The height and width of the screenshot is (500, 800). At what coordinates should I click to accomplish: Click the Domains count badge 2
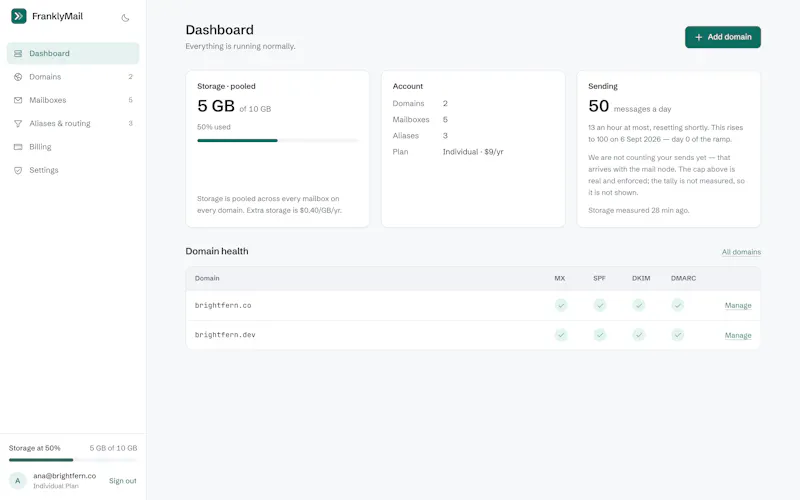pyautogui.click(x=130, y=77)
